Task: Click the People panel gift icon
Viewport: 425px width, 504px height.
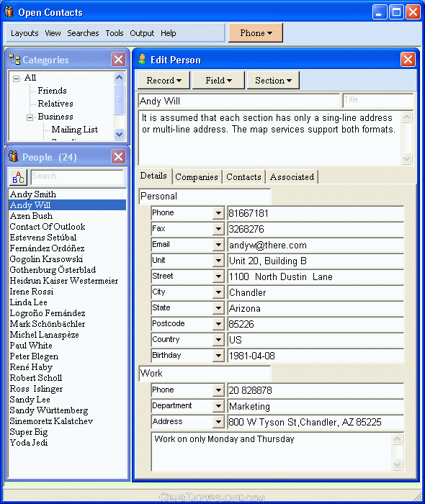Action: click(14, 156)
